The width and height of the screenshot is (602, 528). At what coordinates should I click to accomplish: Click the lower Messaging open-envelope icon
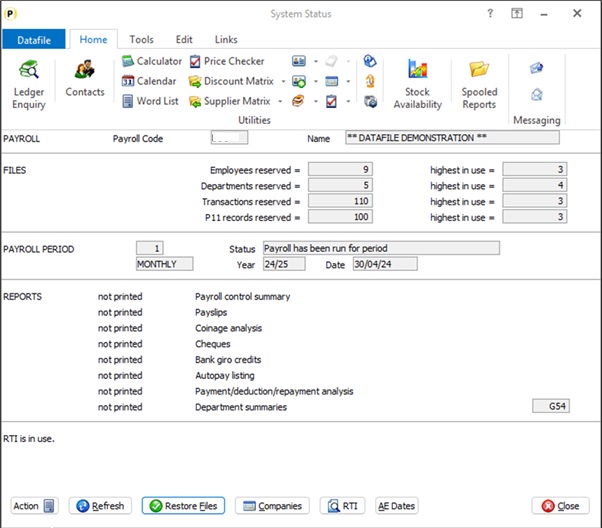[537, 94]
